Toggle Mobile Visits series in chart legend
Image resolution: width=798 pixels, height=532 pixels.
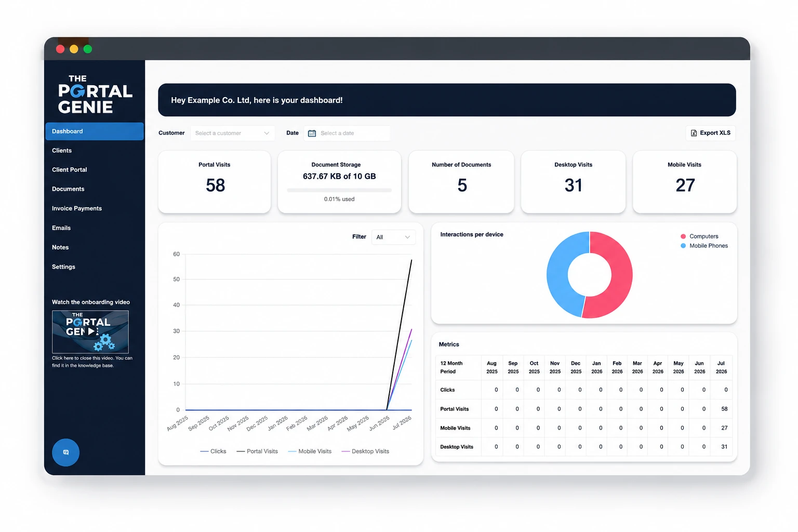coord(310,451)
